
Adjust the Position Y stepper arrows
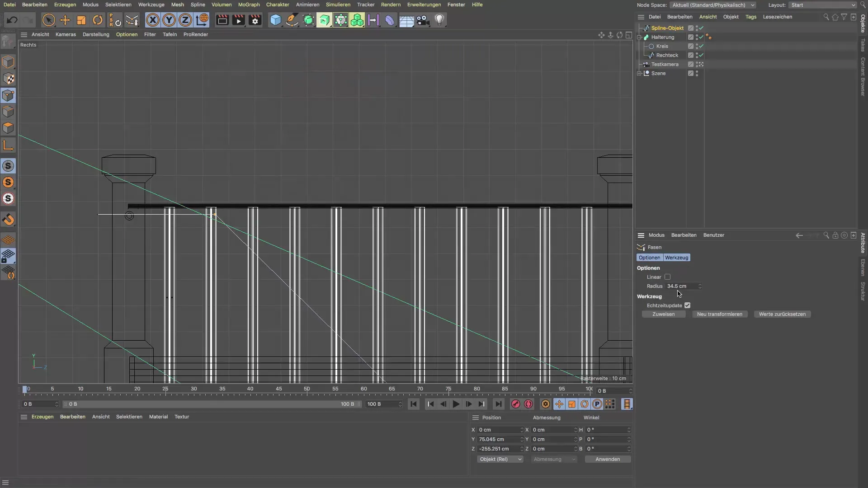point(522,439)
